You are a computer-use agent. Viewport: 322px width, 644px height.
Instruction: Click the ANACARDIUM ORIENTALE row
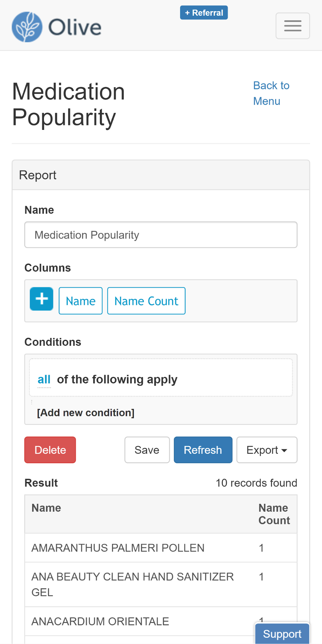point(100,621)
